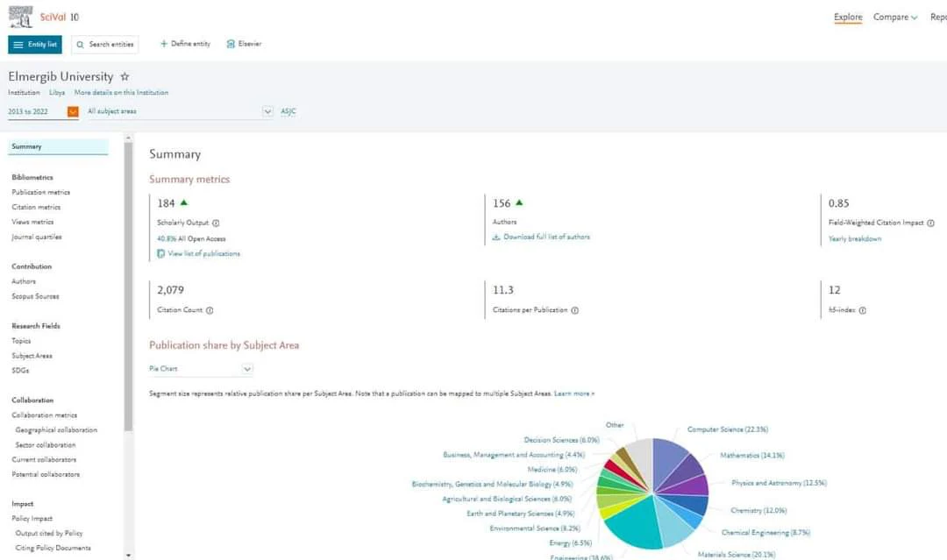Click the Chemistry (12.0%) pie label
The height and width of the screenshot is (560, 947).
(758, 511)
